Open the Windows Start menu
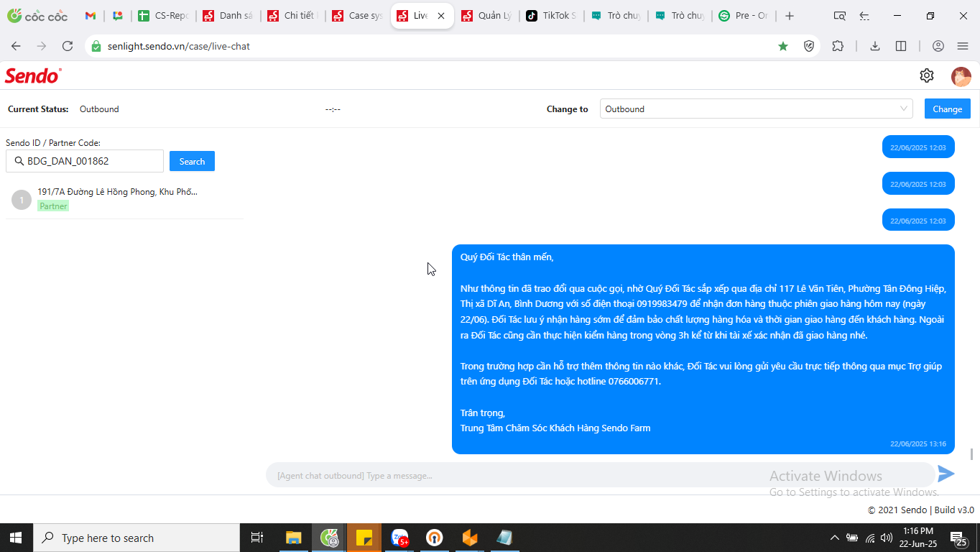 [16, 538]
